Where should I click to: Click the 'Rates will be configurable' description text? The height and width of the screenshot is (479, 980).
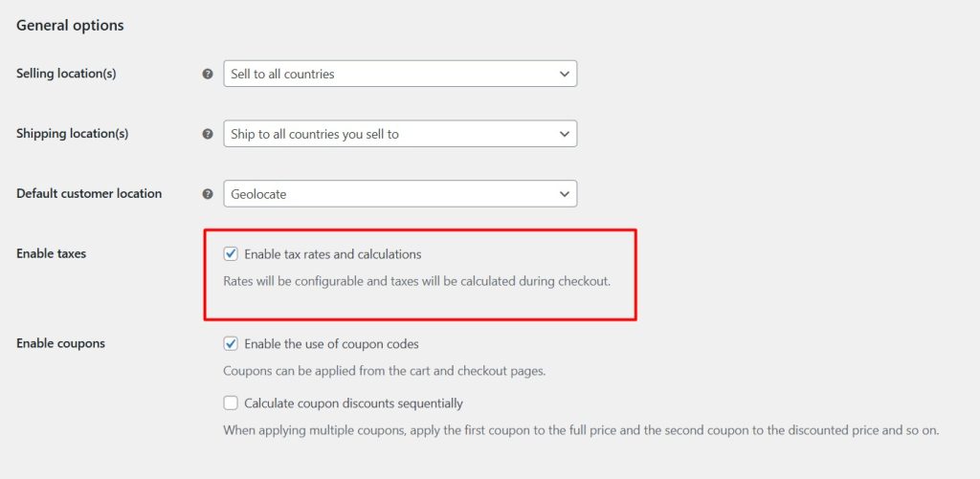[416, 282]
